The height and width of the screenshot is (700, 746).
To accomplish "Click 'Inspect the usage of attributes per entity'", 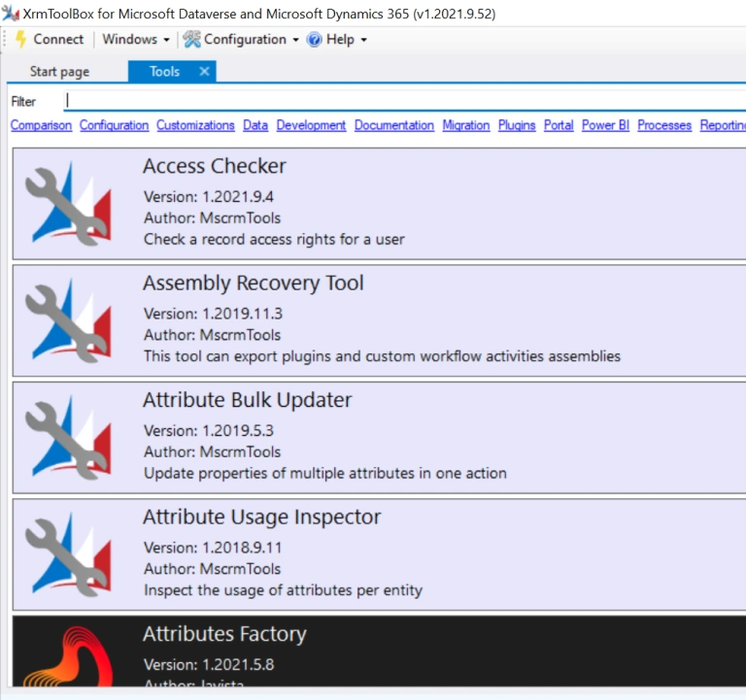I will point(283,590).
